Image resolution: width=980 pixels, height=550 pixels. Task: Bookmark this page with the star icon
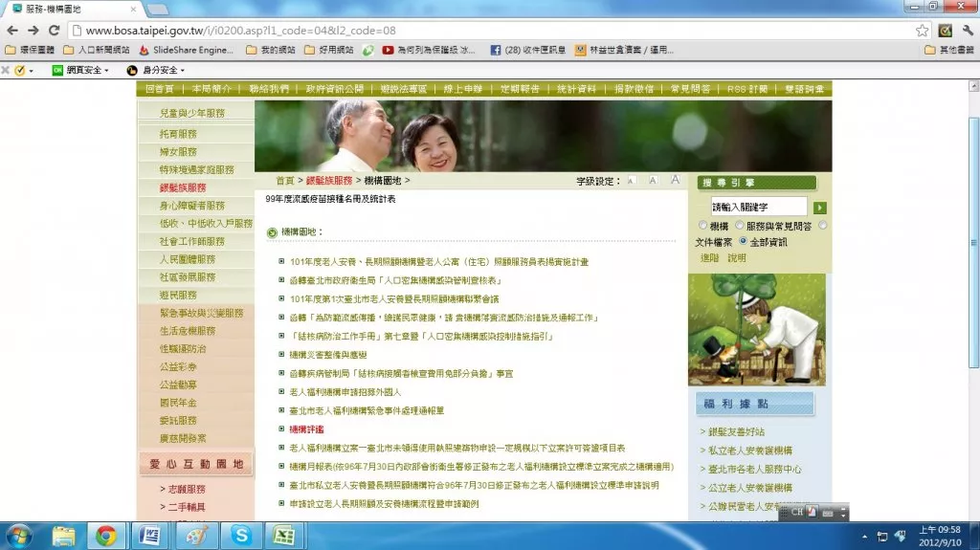922,30
